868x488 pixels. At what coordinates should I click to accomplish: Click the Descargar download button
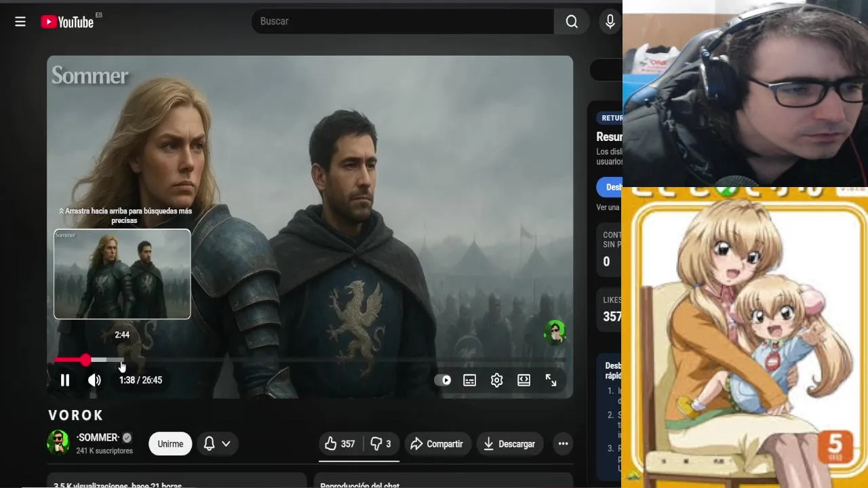pos(509,444)
